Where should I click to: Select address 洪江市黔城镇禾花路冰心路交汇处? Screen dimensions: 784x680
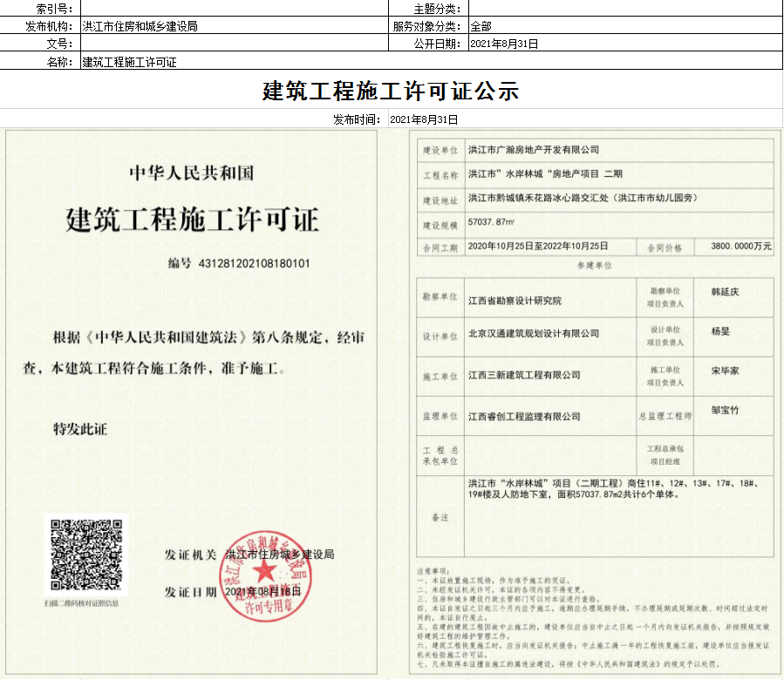tap(538, 198)
